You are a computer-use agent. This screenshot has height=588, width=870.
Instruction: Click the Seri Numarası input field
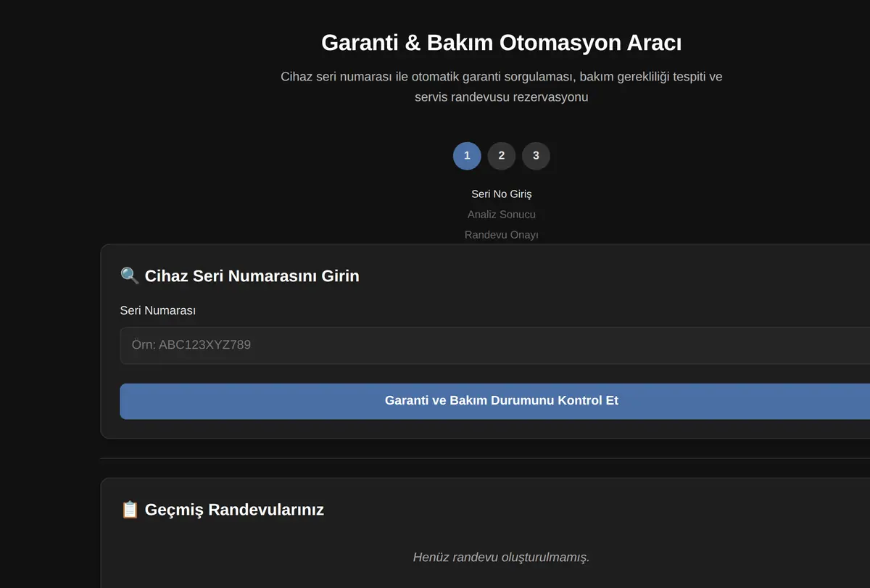point(494,345)
